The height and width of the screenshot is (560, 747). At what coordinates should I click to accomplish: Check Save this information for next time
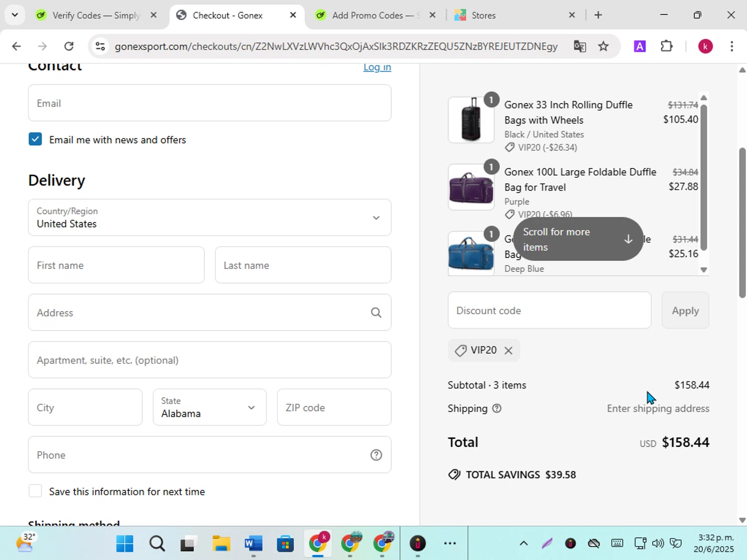pos(35,491)
